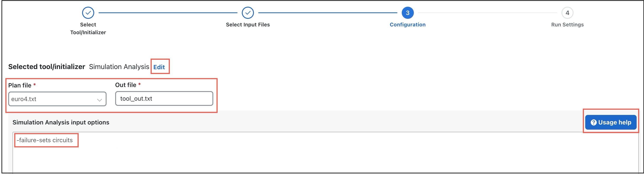Open the Plan file dropdown showing euro4.txt
The height and width of the screenshot is (174, 644).
[x=57, y=99]
